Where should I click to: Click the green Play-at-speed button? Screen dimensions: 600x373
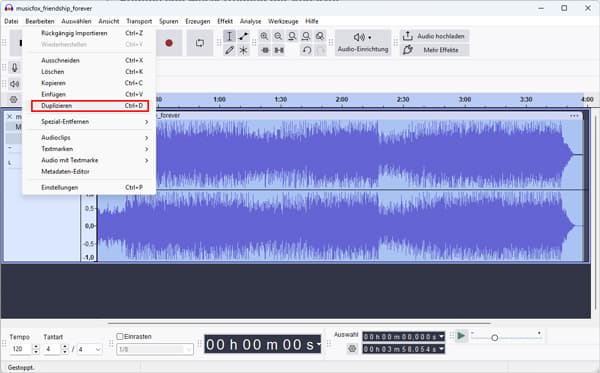click(x=461, y=336)
